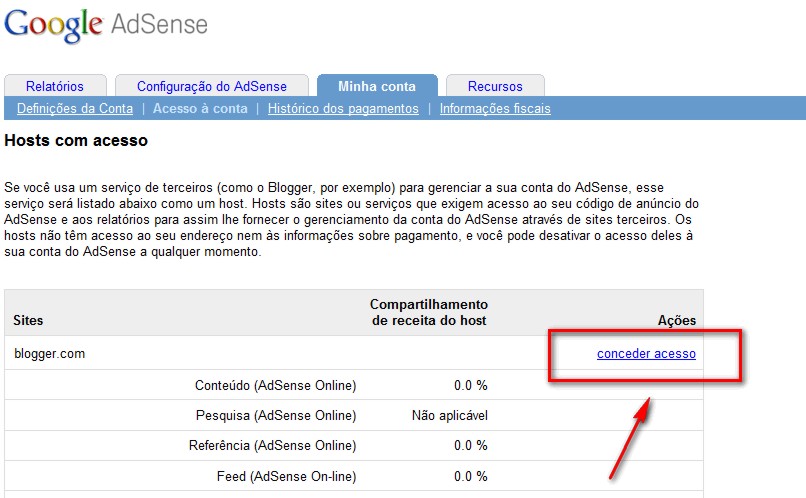Switch to Configuração do AdSense tab
Screen dimensions: 806x498
212,86
